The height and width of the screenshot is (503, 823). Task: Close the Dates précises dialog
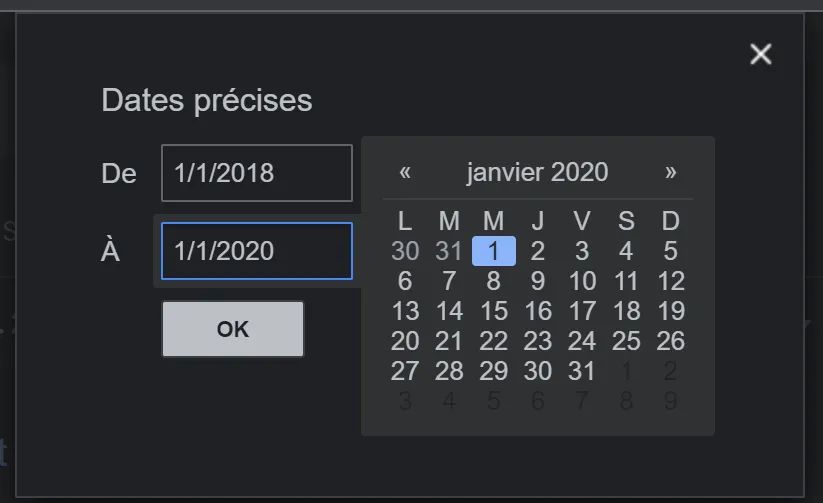tap(761, 54)
